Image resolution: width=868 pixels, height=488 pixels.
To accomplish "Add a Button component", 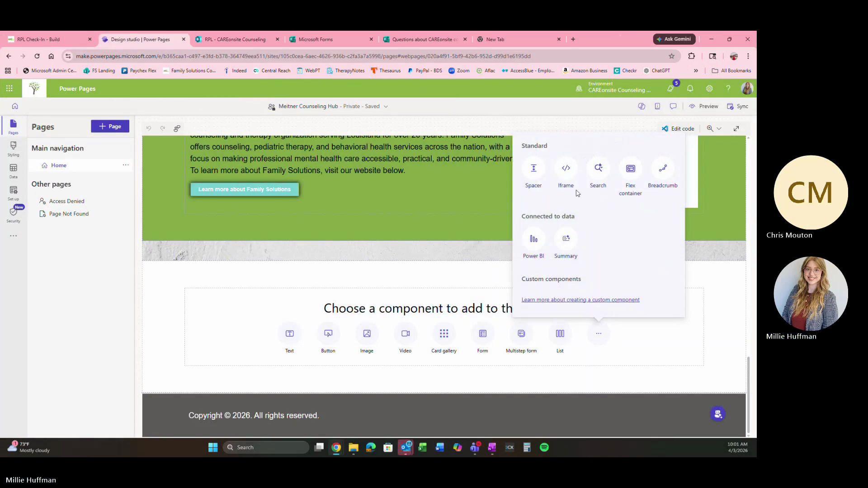I will pos(328,339).
